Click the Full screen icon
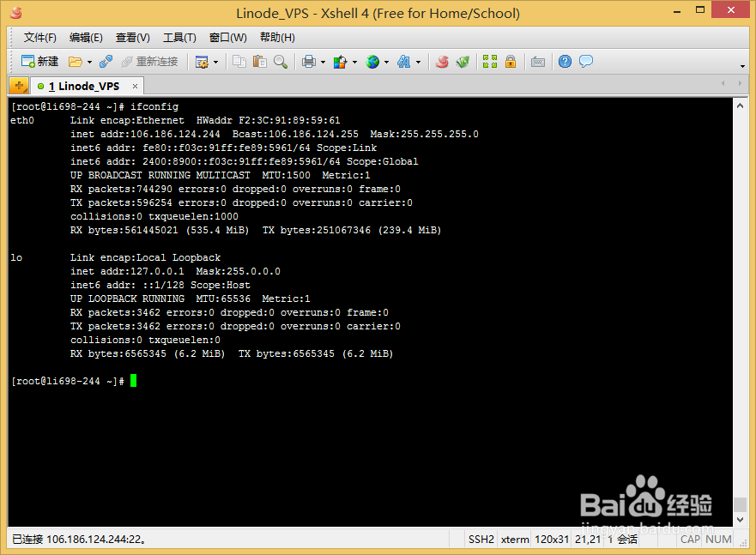 [x=490, y=62]
